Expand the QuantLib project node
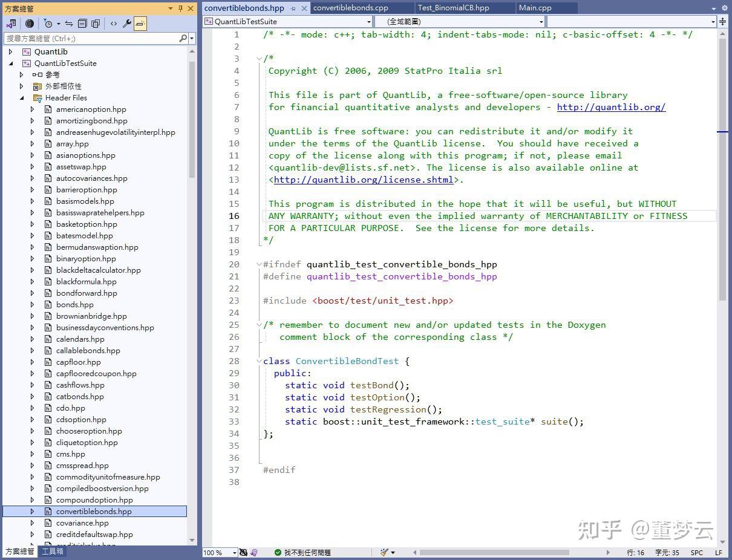The height and width of the screenshot is (560, 732). (11, 52)
